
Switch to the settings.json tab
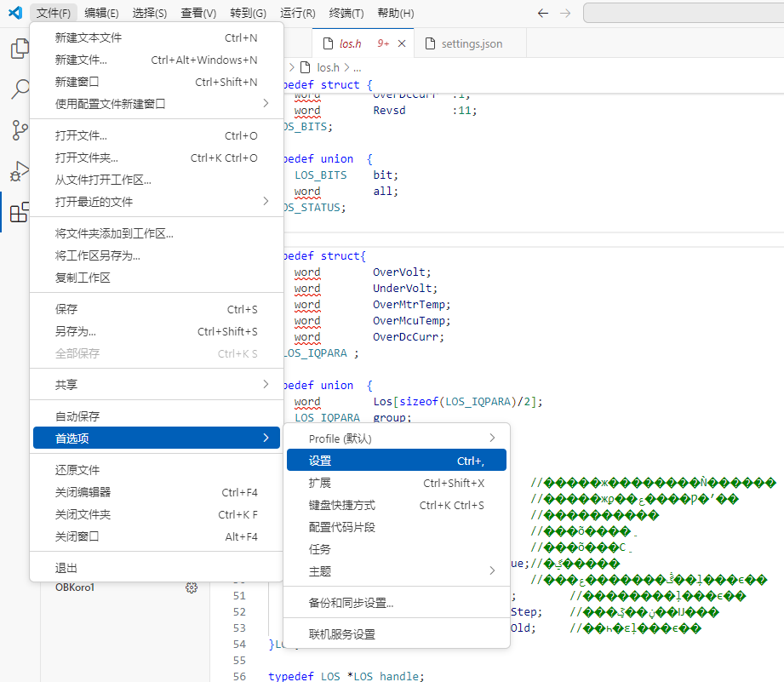coord(472,44)
